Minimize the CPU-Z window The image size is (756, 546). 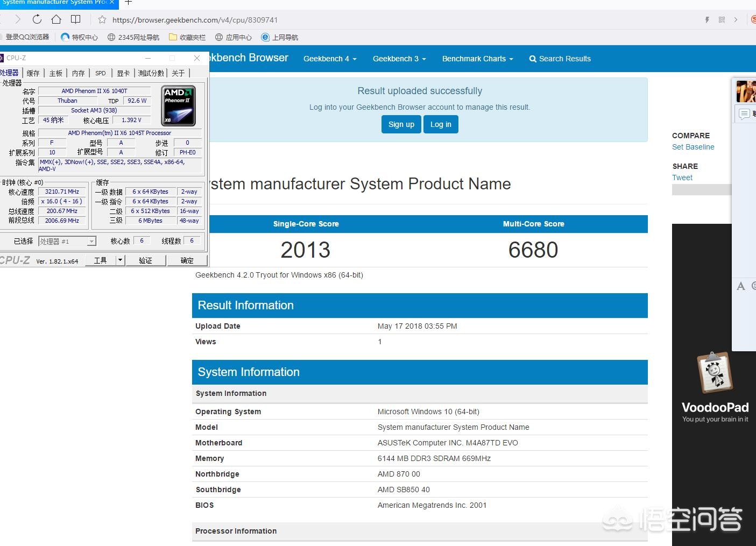148,58
